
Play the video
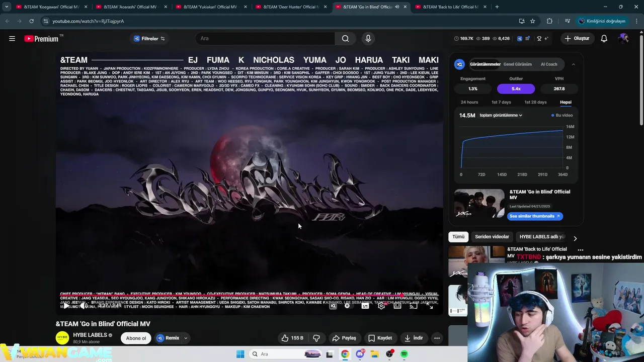(66, 305)
